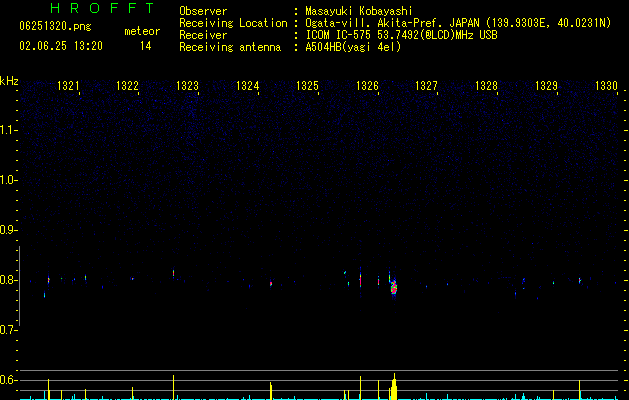This screenshot has width=629, height=400.
Task: Click the meteor count value 14
Action: (146, 46)
